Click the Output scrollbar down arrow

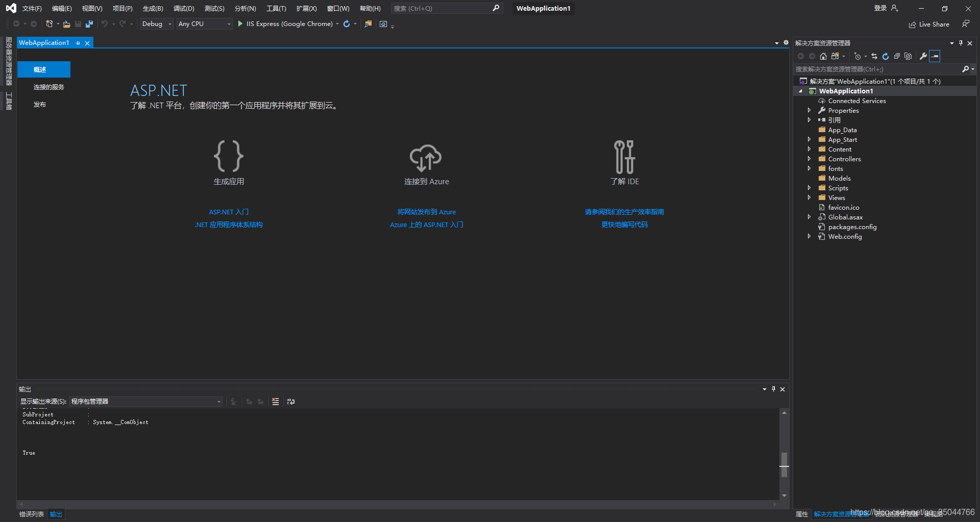784,495
